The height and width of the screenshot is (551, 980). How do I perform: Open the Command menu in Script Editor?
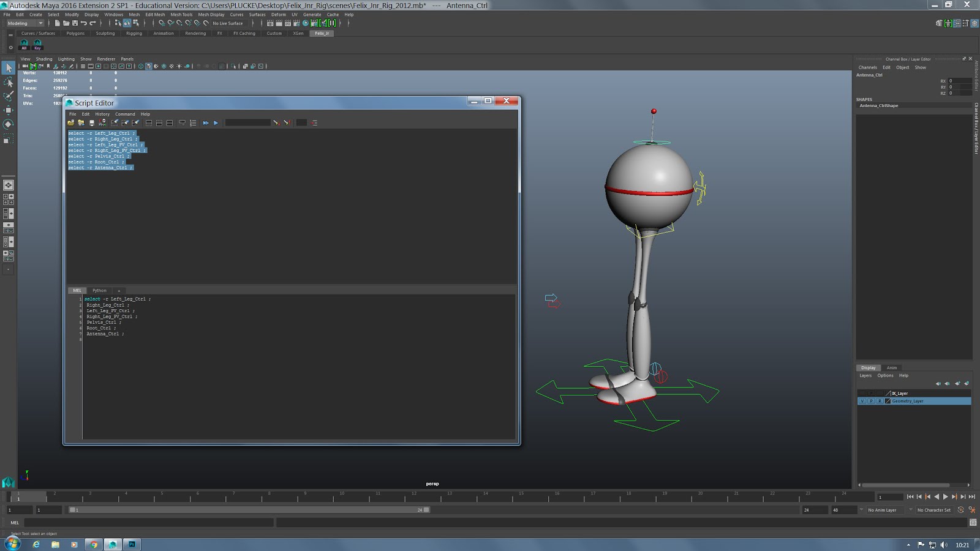tap(125, 114)
